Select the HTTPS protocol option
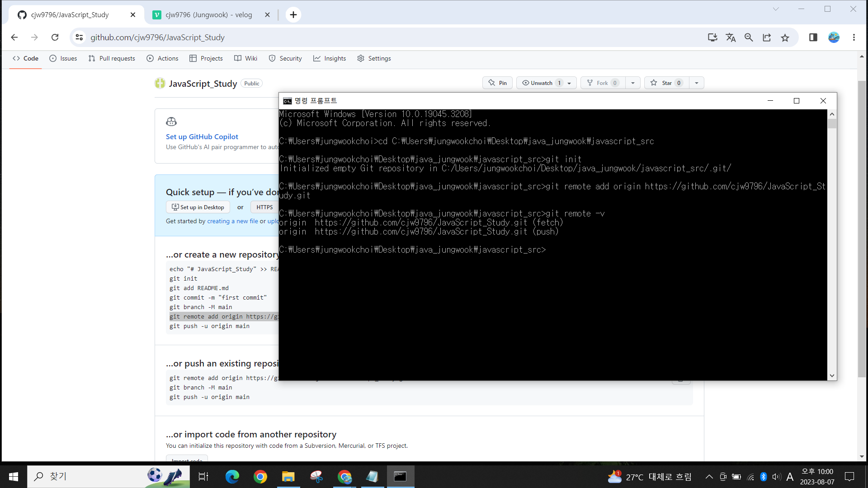 (x=264, y=207)
